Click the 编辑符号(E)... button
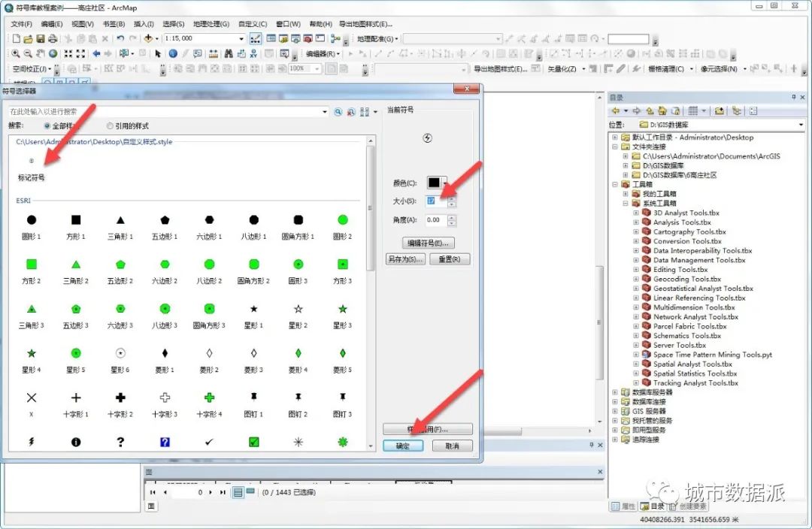 [429, 243]
